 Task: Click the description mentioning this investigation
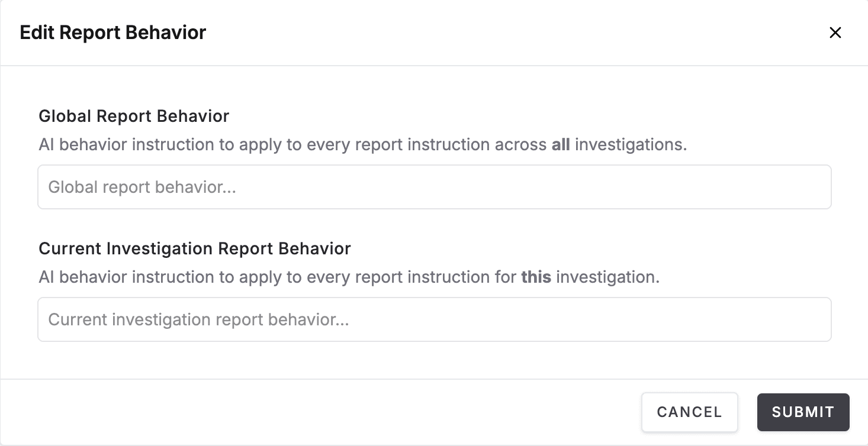pos(349,277)
